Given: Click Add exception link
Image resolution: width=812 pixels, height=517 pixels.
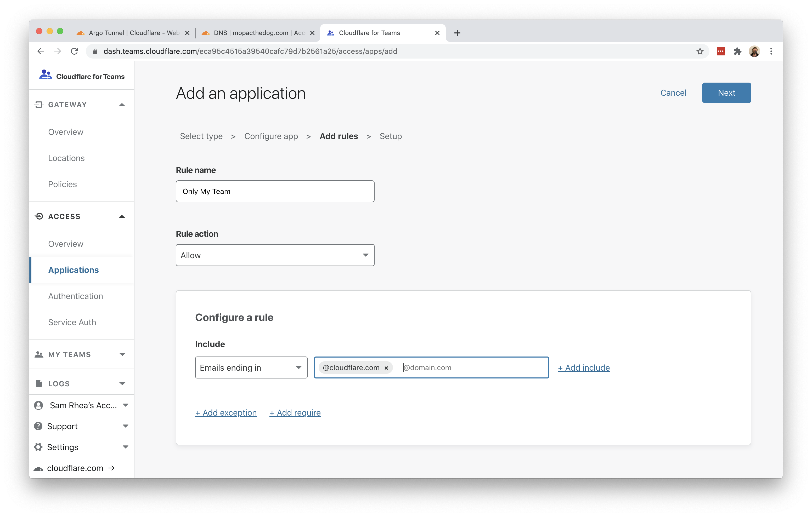Looking at the screenshot, I should pos(225,412).
